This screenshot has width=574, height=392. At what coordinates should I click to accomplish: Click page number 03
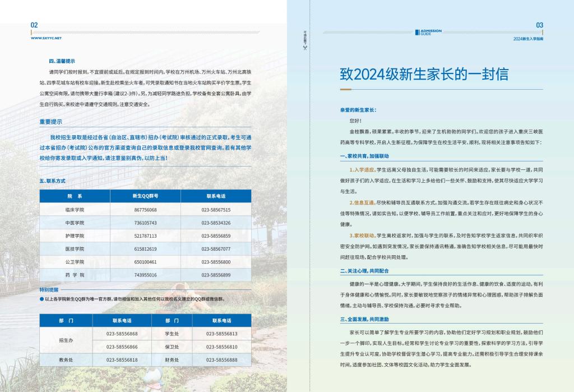(540, 25)
